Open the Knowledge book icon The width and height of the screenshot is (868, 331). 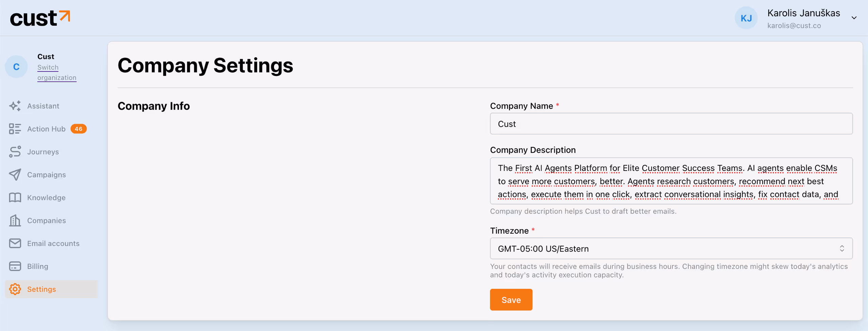[x=15, y=197]
